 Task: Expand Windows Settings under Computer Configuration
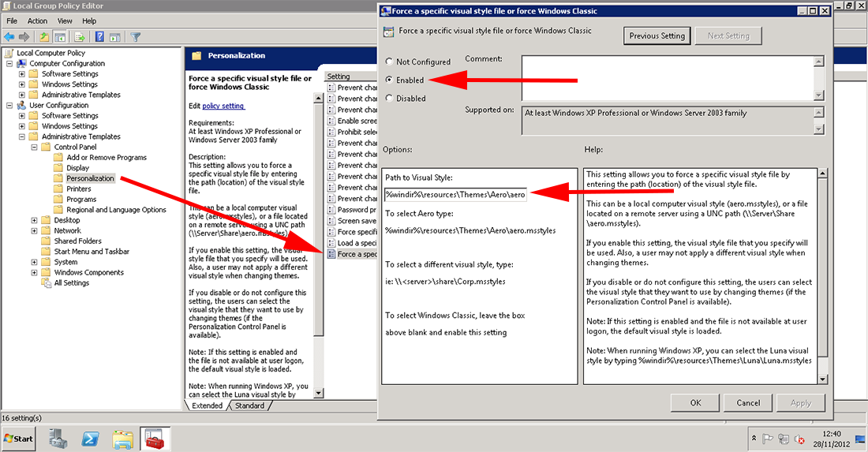(x=21, y=84)
